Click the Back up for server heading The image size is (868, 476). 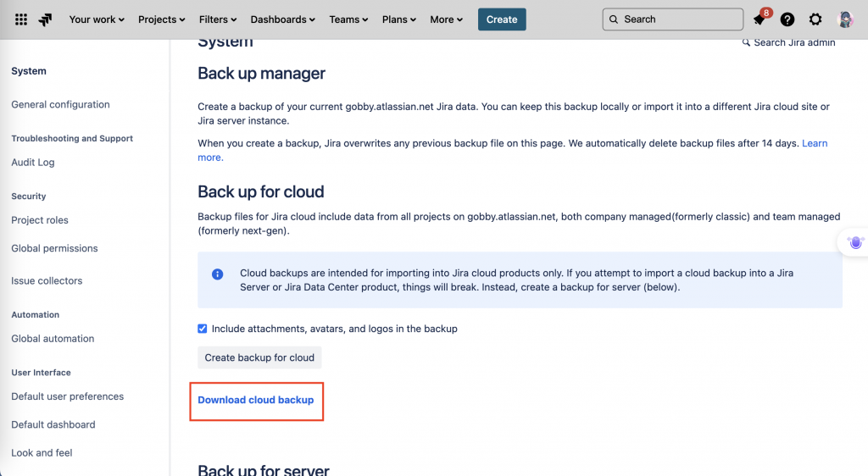click(264, 470)
